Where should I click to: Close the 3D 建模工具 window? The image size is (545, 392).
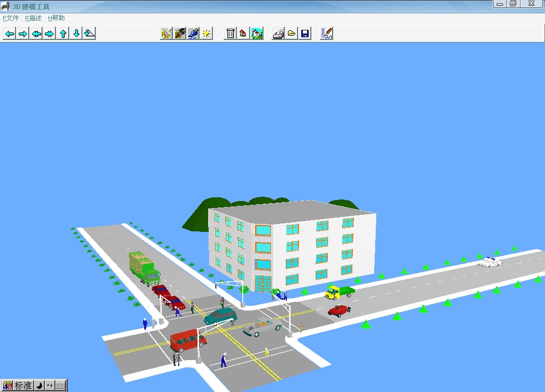pos(532,4)
